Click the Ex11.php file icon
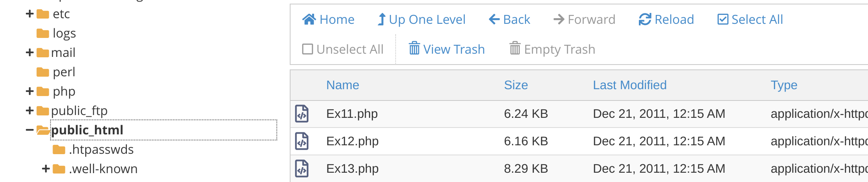This screenshot has width=868, height=182. click(x=302, y=114)
